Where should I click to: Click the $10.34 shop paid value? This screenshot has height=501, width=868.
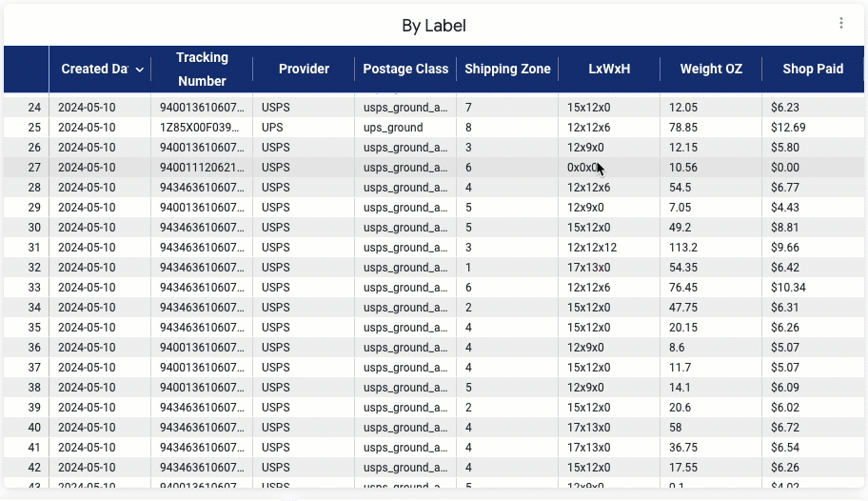click(x=789, y=288)
